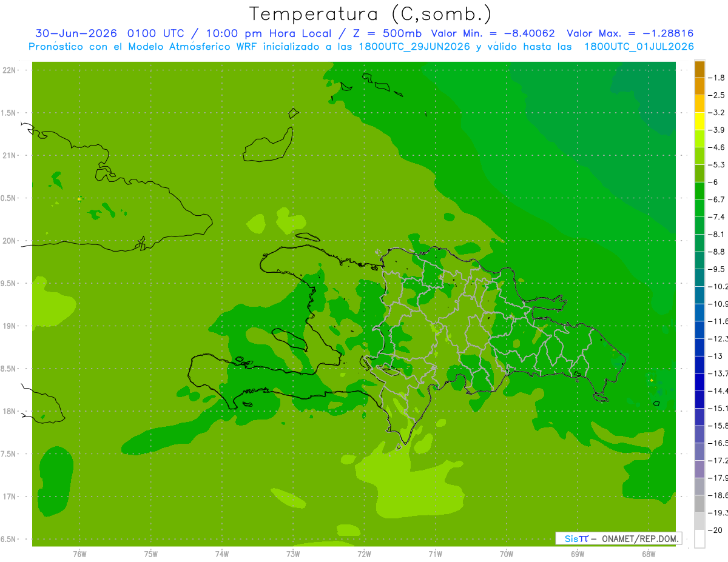
Task: Click 'Modelo Atmósferico WRF' in forecast line
Action: tap(189, 46)
